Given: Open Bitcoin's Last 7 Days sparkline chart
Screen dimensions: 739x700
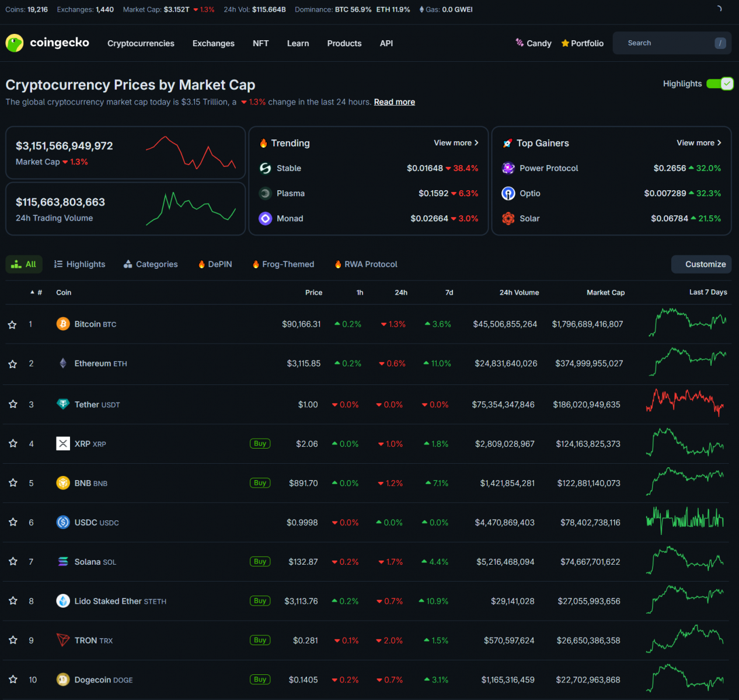Looking at the screenshot, I should (x=688, y=323).
